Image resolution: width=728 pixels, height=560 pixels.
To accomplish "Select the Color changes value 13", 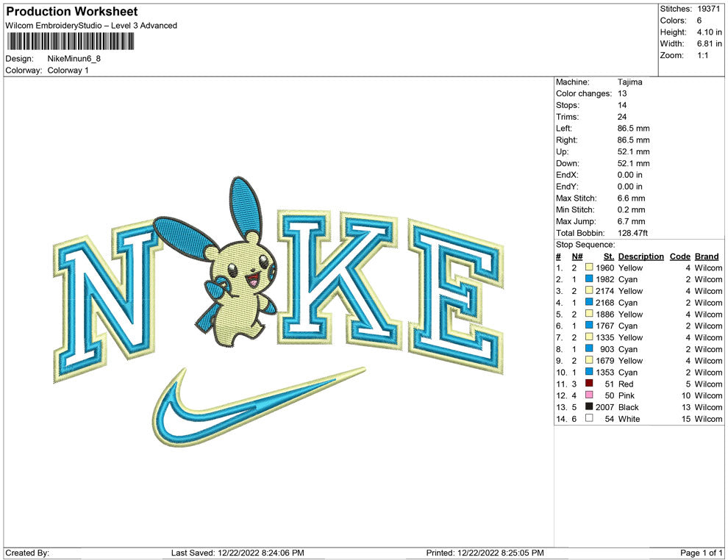I will coord(622,93).
